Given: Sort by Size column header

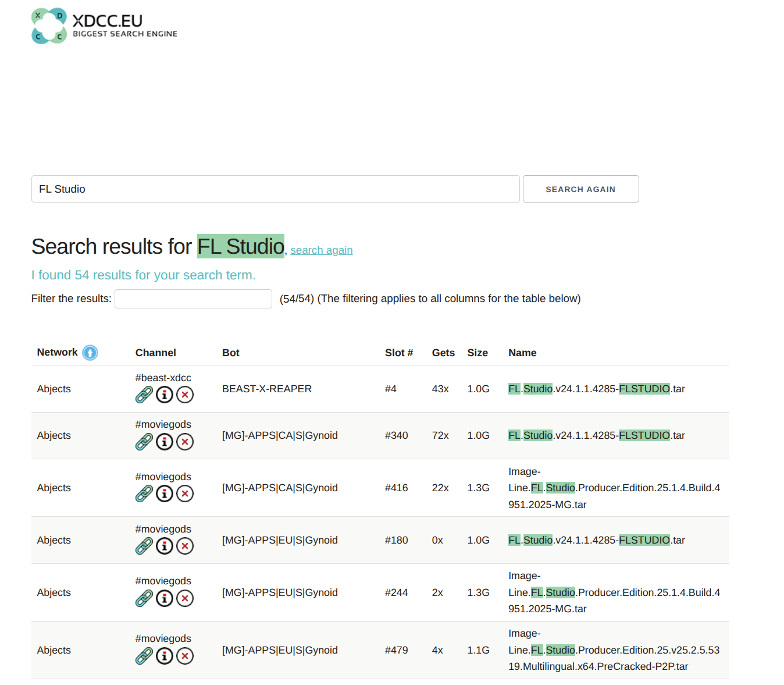Looking at the screenshot, I should click(x=477, y=353).
